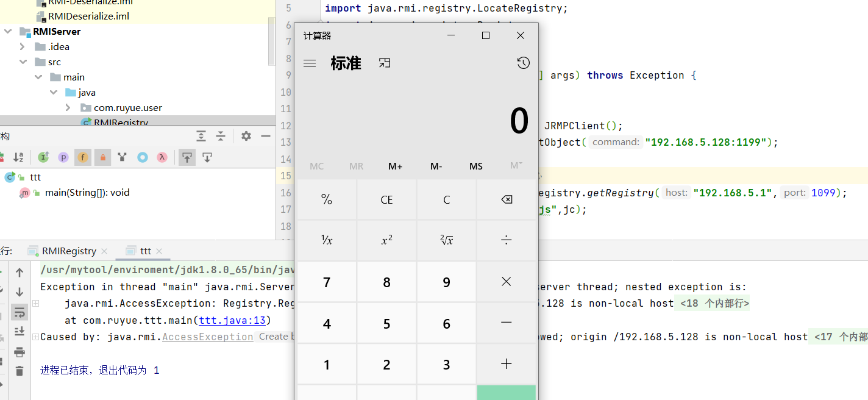
Task: Select the ttt run tab
Action: coord(145,251)
